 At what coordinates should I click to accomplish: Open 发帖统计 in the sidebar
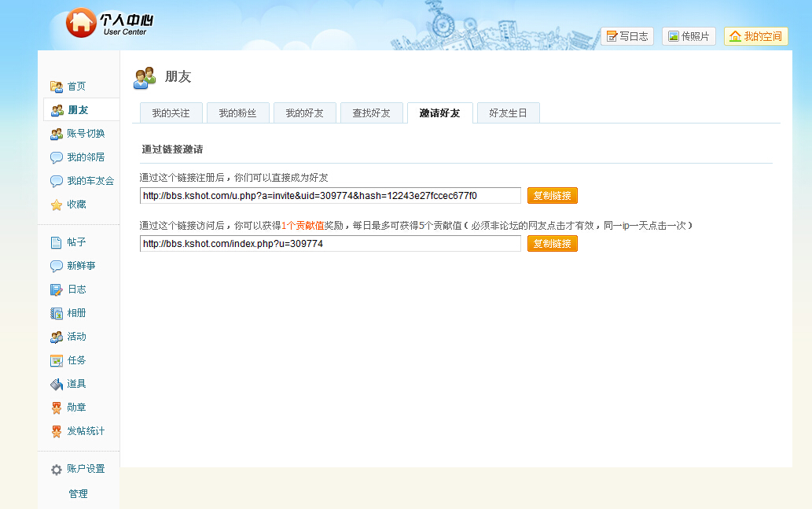[86, 431]
